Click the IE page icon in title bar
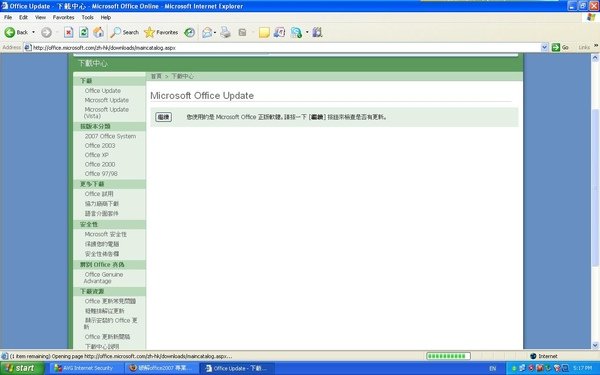600x375 pixels. click(x=5, y=6)
